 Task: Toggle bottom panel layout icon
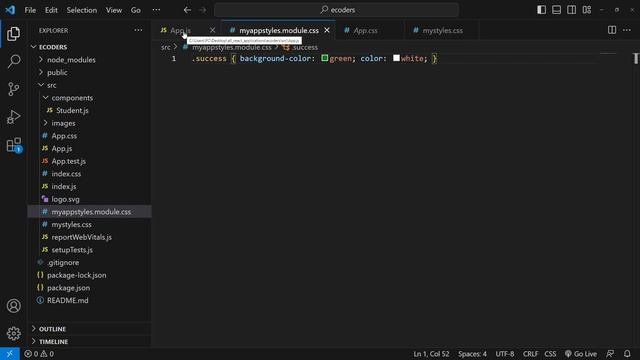coord(556,10)
